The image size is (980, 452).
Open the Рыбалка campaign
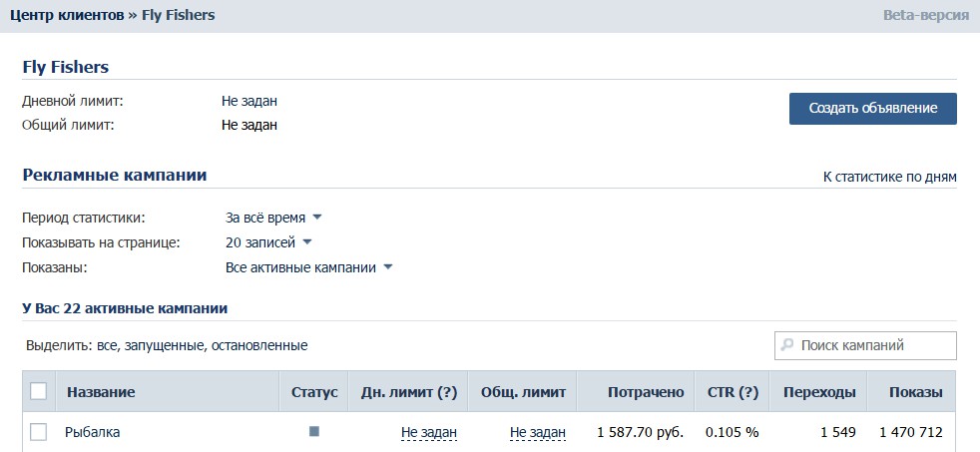point(93,432)
